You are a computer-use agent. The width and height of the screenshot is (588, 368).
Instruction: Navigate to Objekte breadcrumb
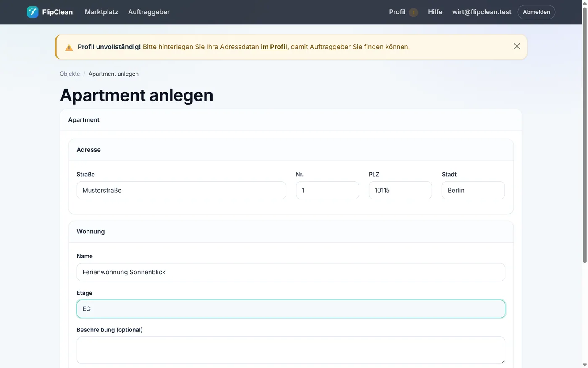click(70, 74)
